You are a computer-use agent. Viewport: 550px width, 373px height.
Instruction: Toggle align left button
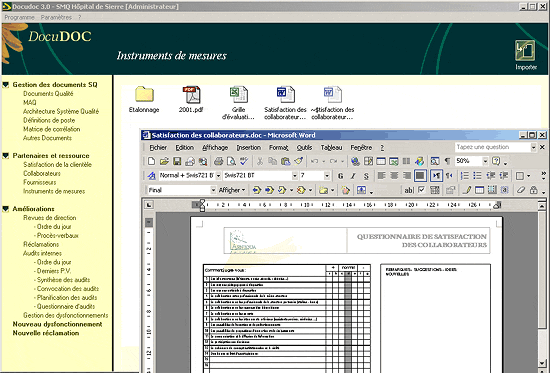(381, 175)
